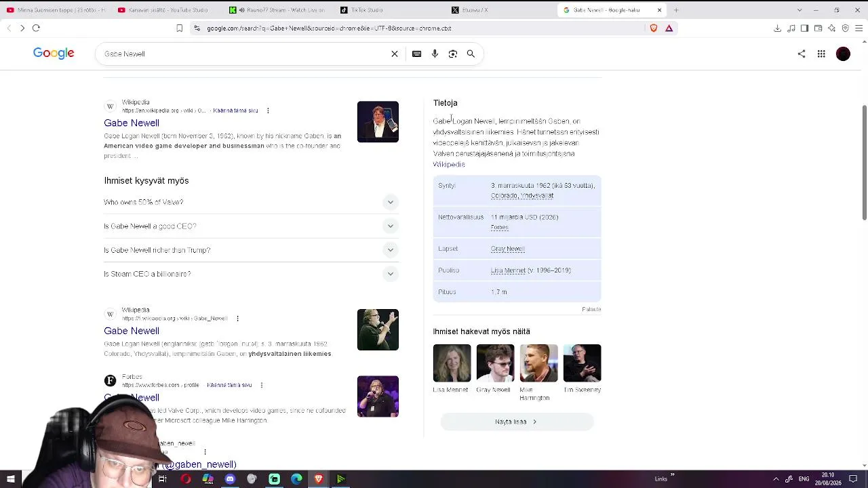The width and height of the screenshot is (868, 488).
Task: Open the taskbar clock and date
Action: 828,479
